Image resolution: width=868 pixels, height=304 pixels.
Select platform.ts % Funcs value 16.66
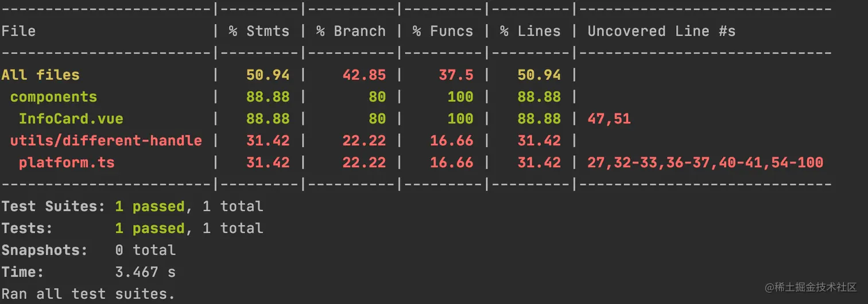tap(452, 163)
